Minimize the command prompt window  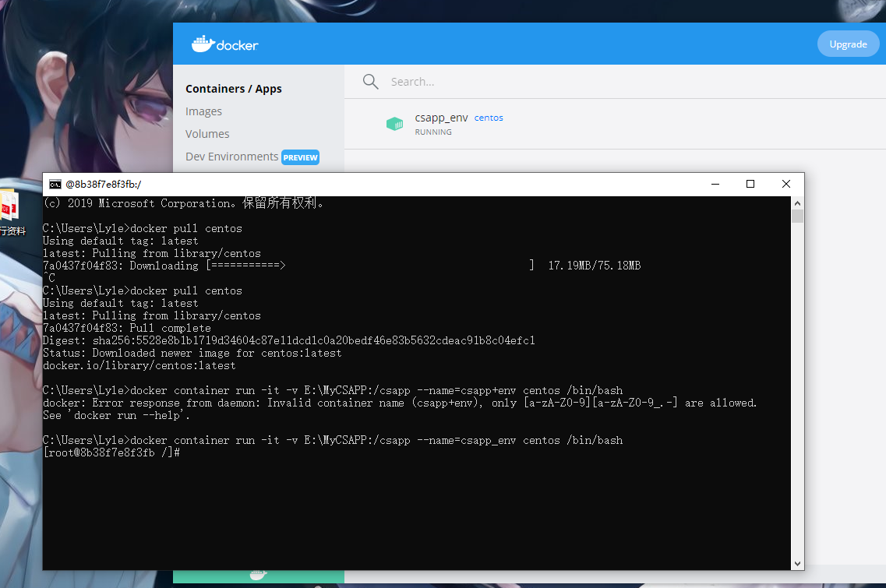click(715, 184)
